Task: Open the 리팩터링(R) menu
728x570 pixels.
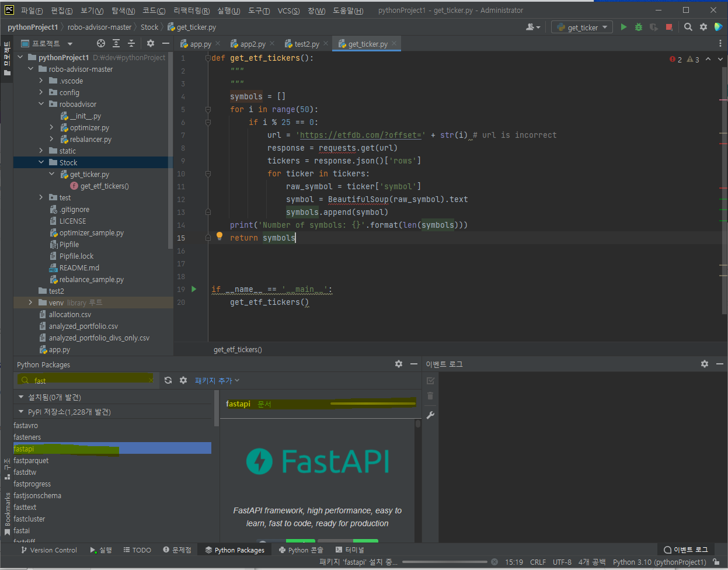Action: 191,11
